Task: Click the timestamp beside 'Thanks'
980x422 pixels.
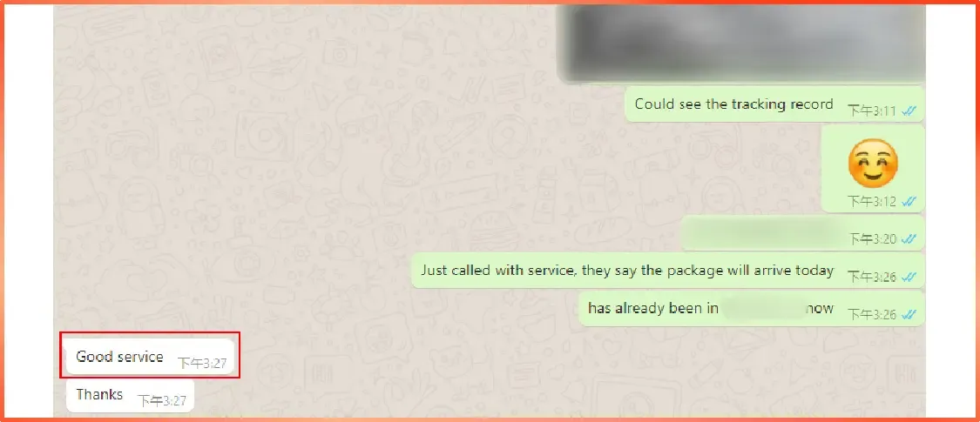Action: pyautogui.click(x=162, y=401)
